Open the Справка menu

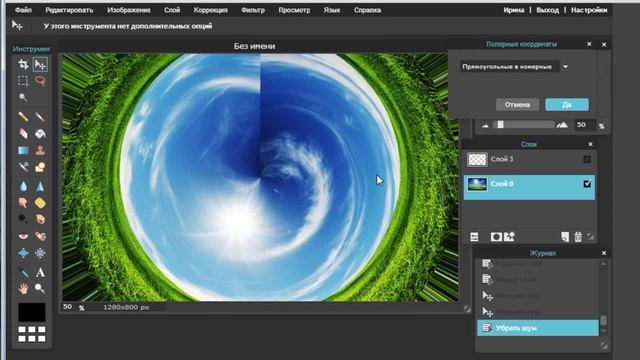point(367,10)
